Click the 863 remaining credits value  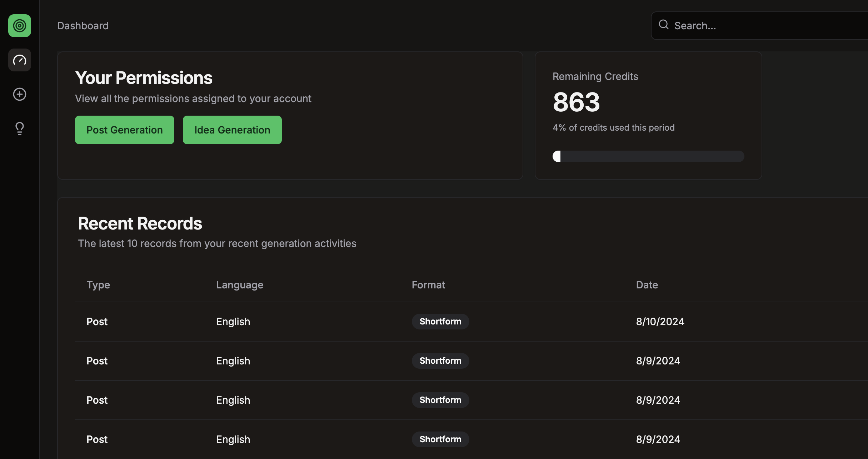(x=576, y=102)
